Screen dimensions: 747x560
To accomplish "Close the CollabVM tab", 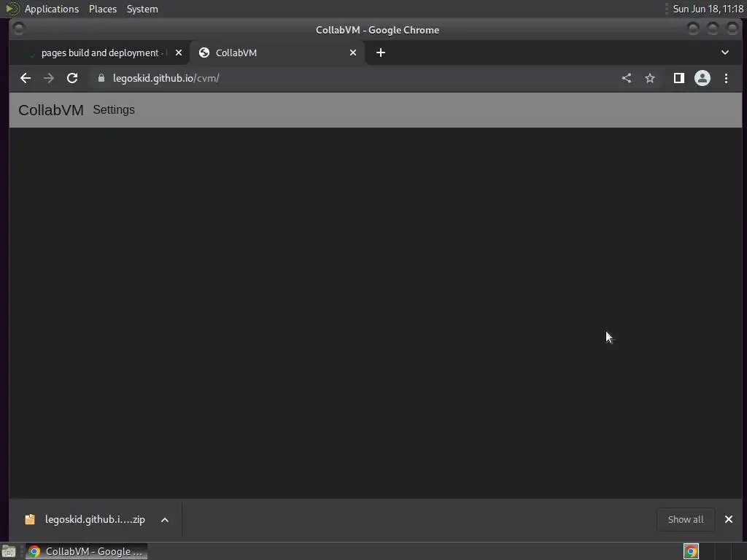I will click(x=353, y=52).
